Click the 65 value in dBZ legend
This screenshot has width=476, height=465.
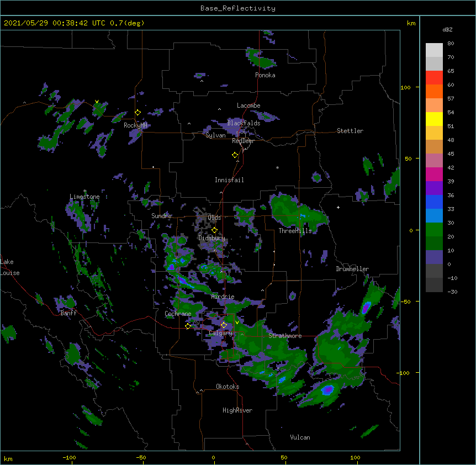451,71
